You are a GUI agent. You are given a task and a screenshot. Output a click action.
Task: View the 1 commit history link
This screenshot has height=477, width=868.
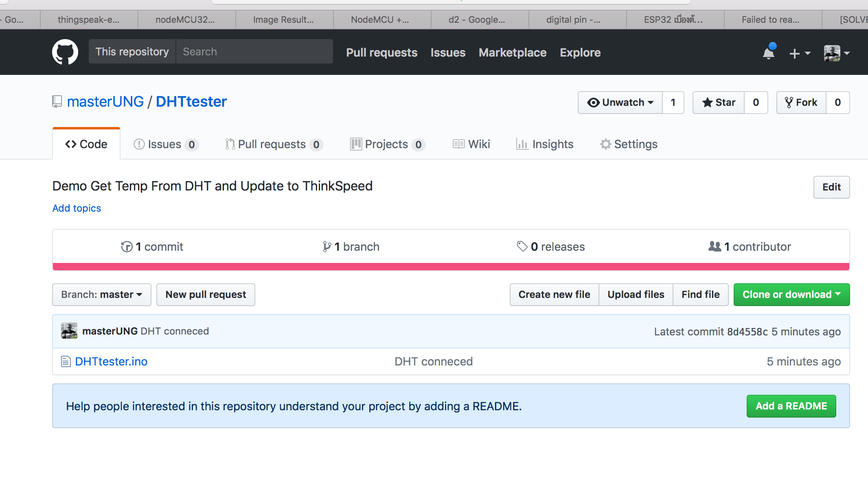coord(152,247)
